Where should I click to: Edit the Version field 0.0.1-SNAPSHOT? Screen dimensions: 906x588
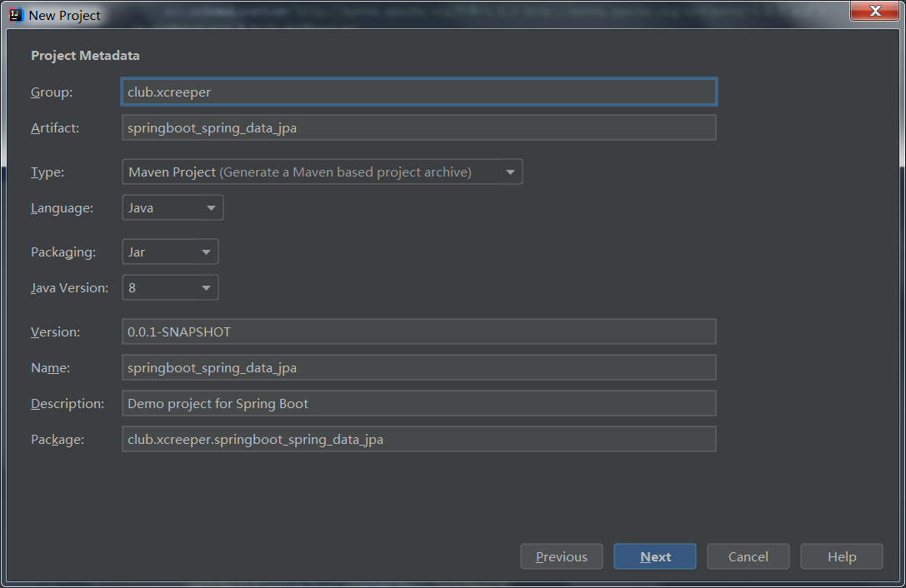point(419,331)
